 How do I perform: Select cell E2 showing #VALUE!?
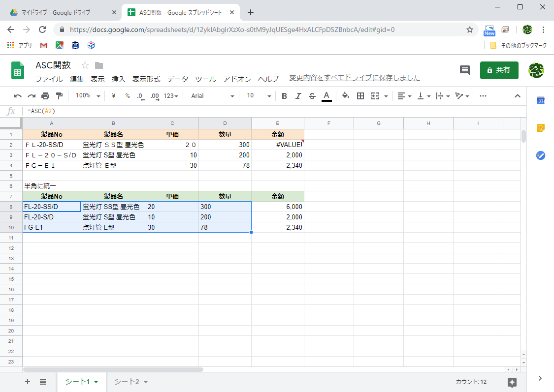pyautogui.click(x=278, y=145)
